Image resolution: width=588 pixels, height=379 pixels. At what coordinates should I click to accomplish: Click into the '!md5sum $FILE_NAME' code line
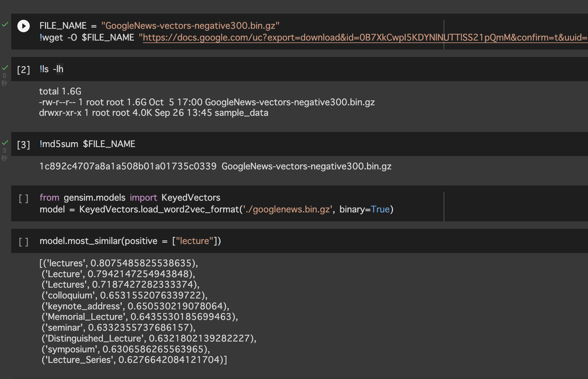(87, 144)
